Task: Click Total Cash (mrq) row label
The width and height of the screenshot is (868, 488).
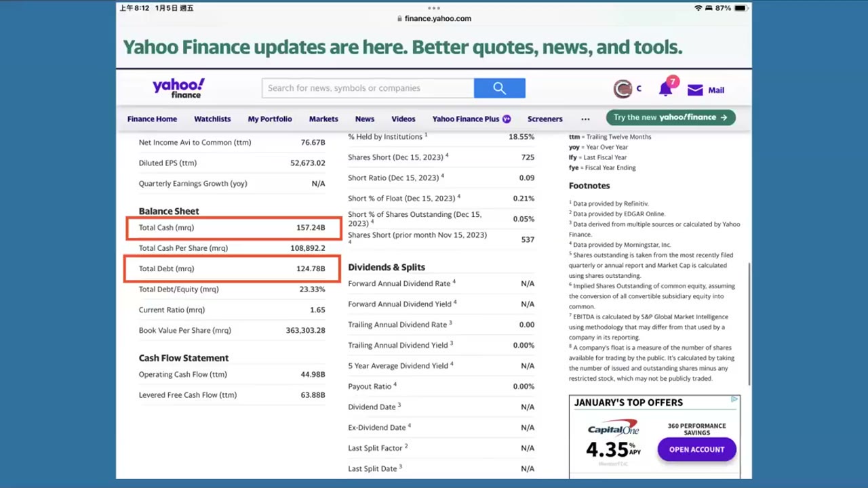Action: 166,228
